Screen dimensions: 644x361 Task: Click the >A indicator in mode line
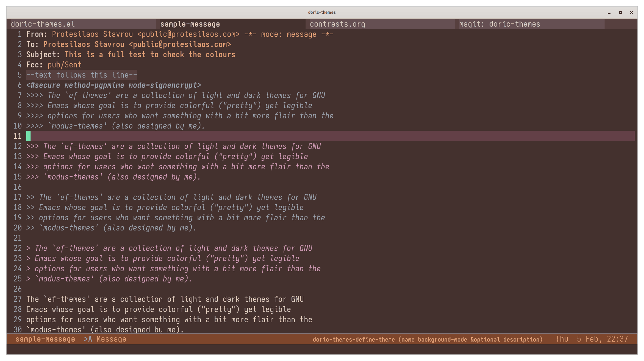click(87, 339)
